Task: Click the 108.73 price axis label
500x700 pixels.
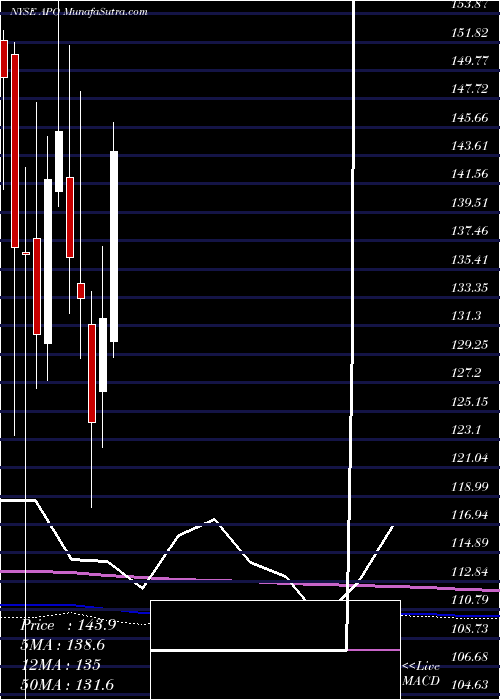Action: (x=469, y=629)
